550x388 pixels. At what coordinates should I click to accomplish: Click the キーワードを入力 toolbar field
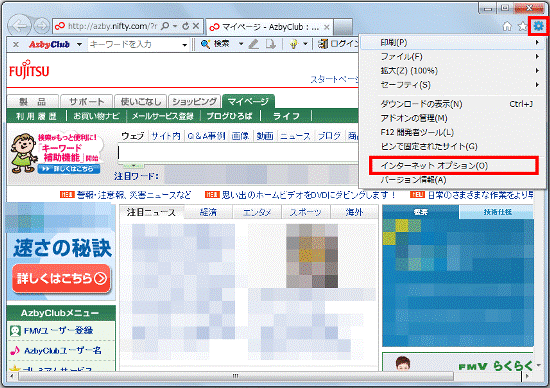pos(134,45)
